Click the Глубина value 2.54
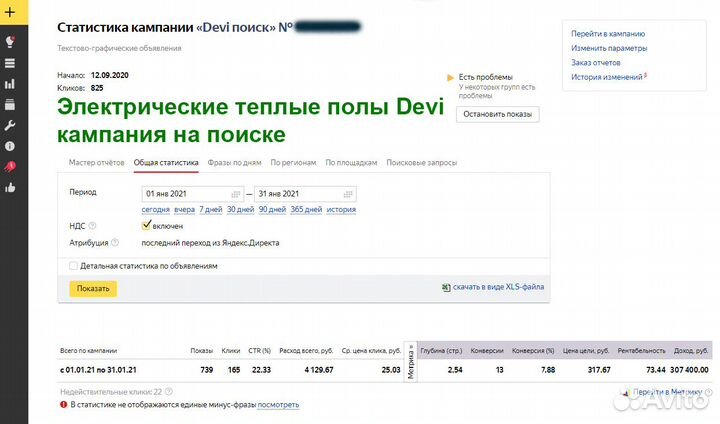The height and width of the screenshot is (424, 720). (455, 370)
